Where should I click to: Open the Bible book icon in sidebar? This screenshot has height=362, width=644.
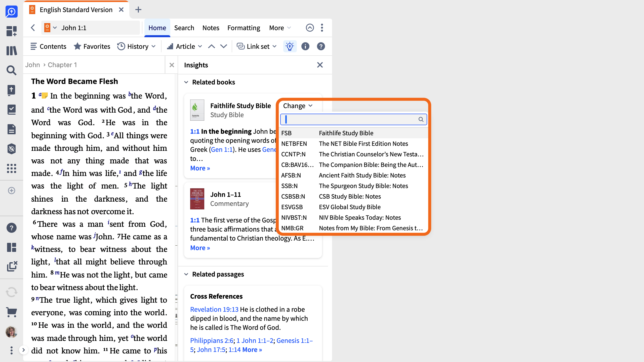(12, 90)
